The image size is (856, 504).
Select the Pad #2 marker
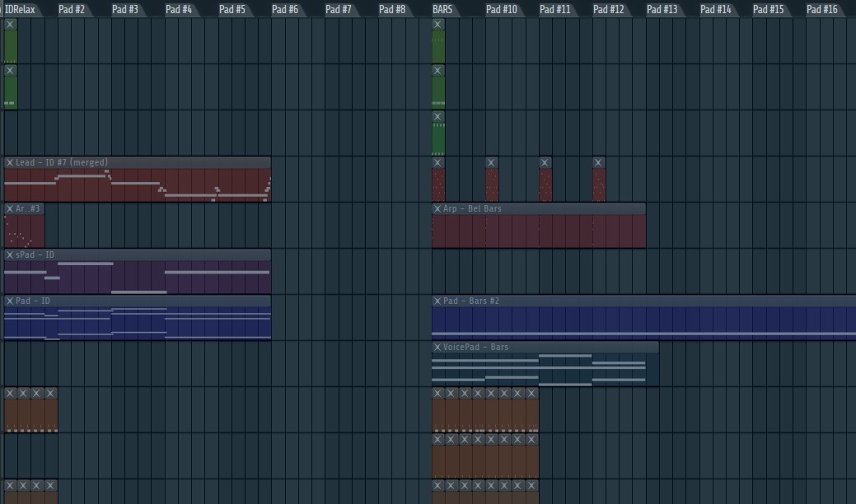[x=72, y=9]
